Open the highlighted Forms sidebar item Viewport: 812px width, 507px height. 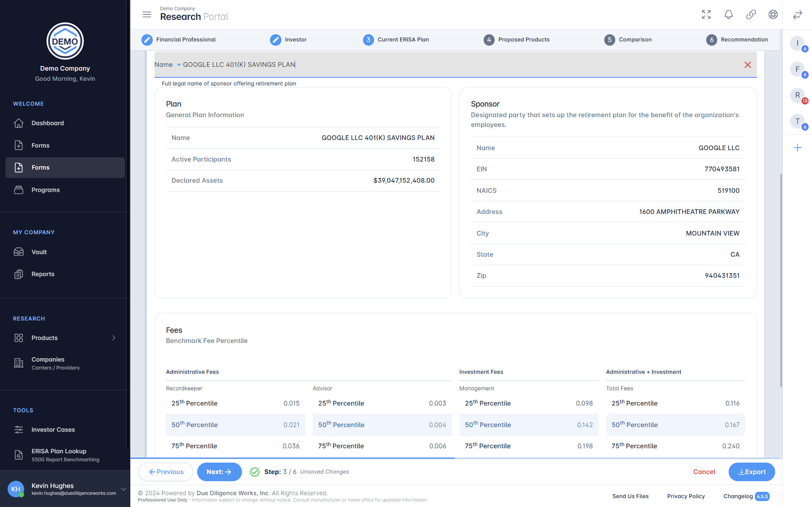65,167
